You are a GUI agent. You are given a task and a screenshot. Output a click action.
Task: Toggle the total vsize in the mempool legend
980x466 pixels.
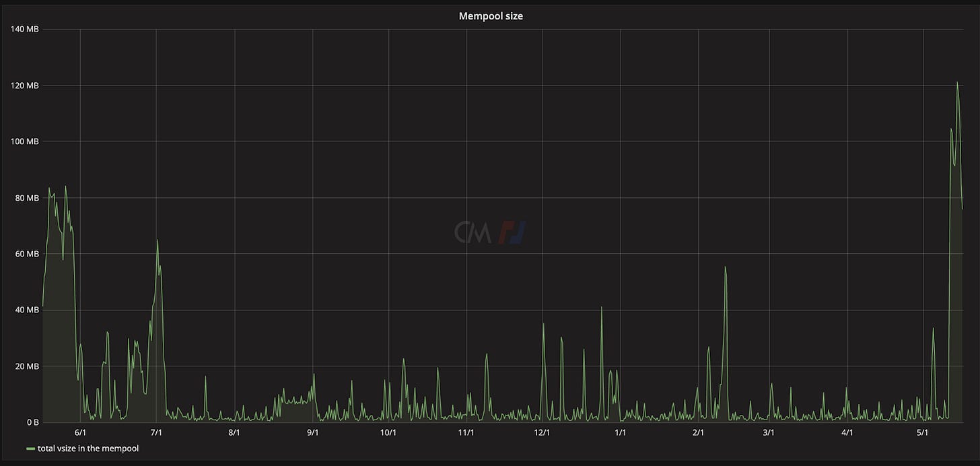coord(88,448)
